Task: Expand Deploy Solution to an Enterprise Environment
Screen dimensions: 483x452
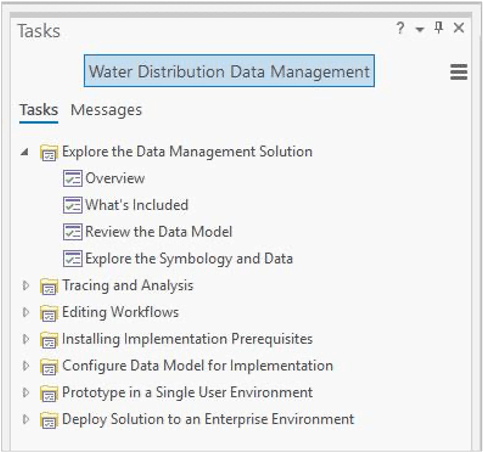Action: coord(26,419)
